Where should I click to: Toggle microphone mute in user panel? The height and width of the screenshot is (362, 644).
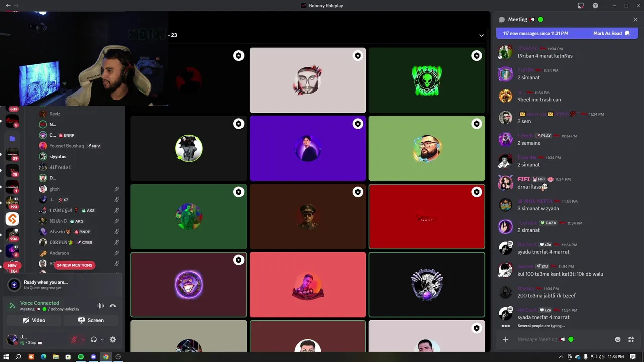point(74,340)
